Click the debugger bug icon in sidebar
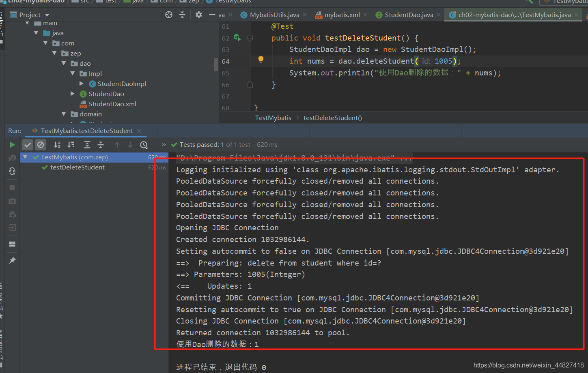The width and height of the screenshot is (588, 373). pos(12,214)
